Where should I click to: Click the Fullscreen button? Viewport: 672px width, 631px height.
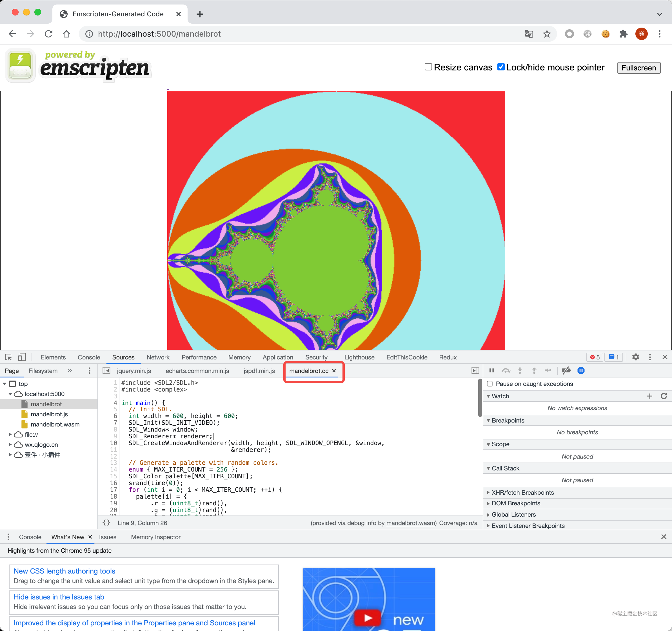pyautogui.click(x=638, y=68)
